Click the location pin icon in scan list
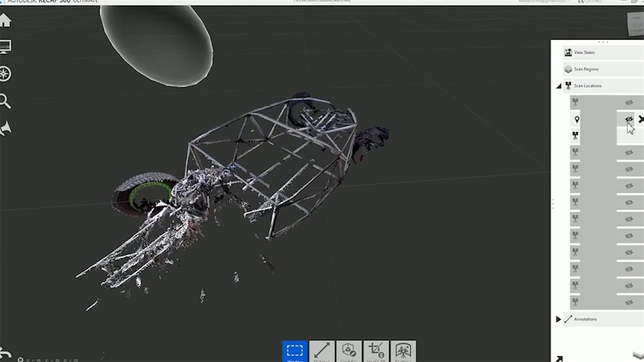Image resolution: width=644 pixels, height=362 pixels. pyautogui.click(x=577, y=119)
